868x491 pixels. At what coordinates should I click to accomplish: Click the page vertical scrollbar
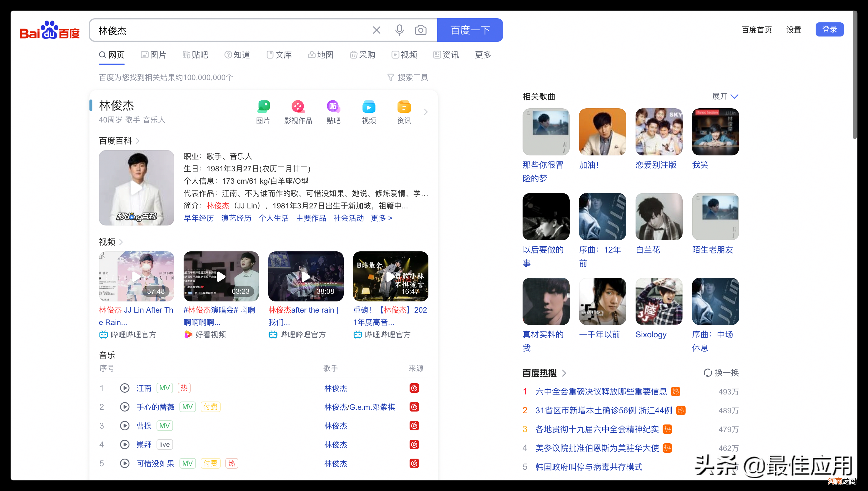pyautogui.click(x=855, y=74)
